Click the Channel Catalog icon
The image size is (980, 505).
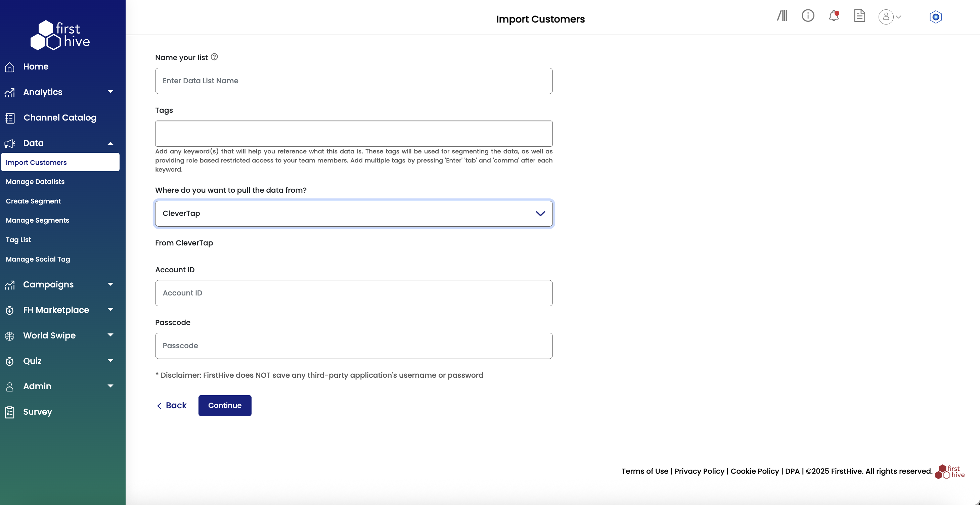tap(10, 118)
